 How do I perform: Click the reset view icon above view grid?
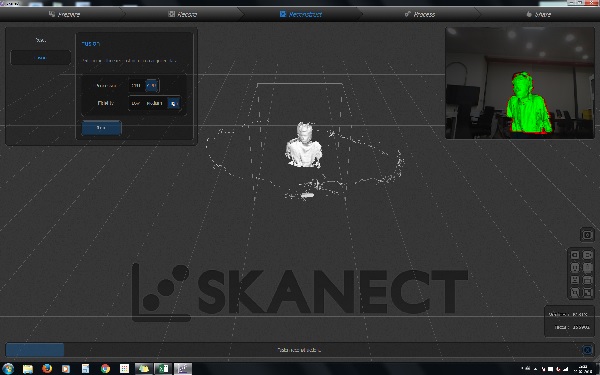pyautogui.click(x=587, y=234)
